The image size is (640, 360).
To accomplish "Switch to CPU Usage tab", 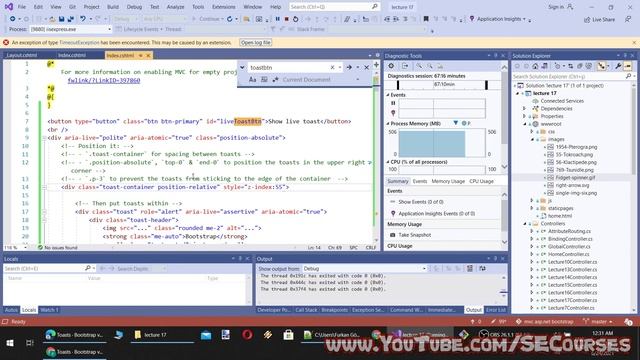I will coord(481,181).
